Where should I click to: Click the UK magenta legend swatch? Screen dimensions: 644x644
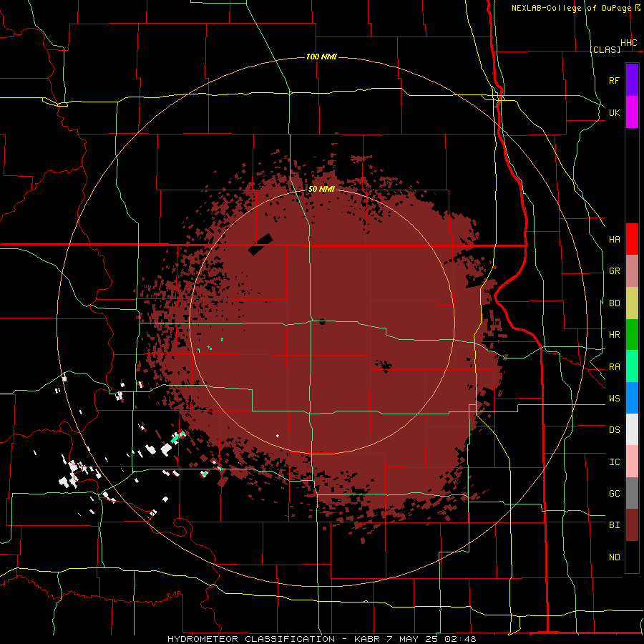coord(632,112)
